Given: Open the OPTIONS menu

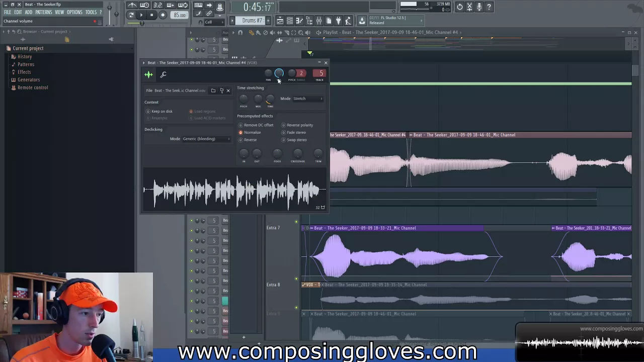Looking at the screenshot, I should click(74, 12).
